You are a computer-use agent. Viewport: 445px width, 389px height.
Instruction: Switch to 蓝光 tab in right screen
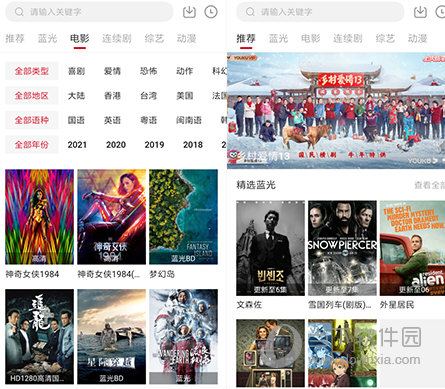[278, 38]
